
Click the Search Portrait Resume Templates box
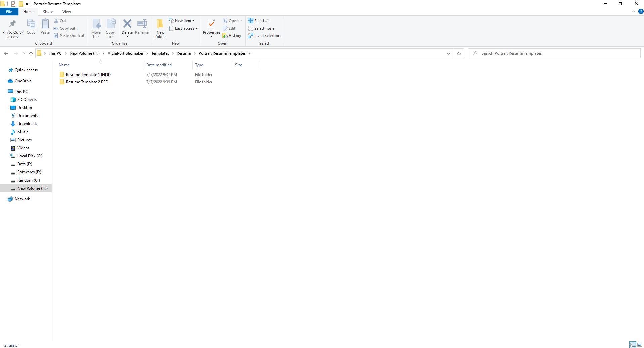554,53
